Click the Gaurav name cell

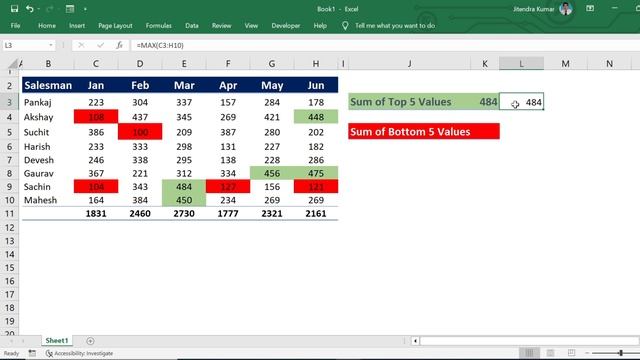tap(48, 173)
